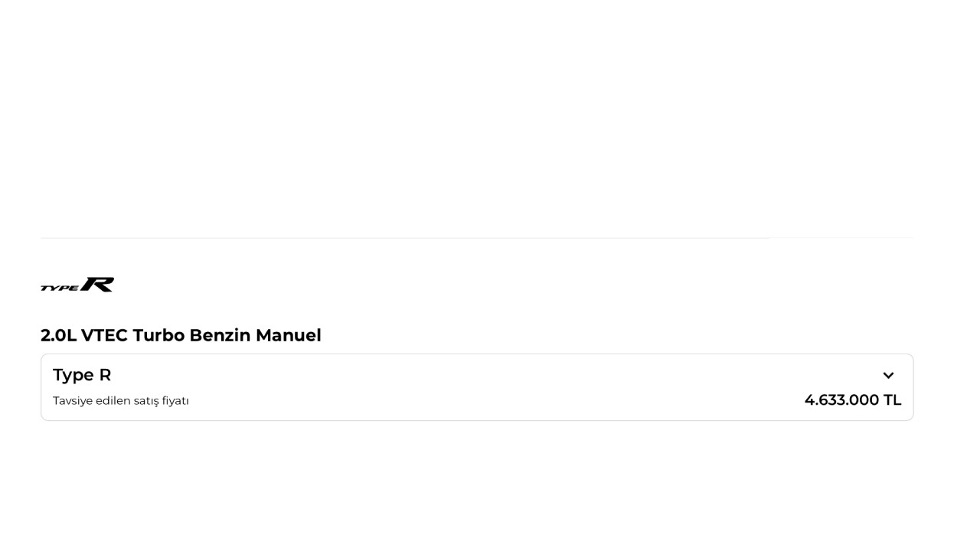Click the Type R logo
This screenshot has height=551, width=980.
point(77,285)
